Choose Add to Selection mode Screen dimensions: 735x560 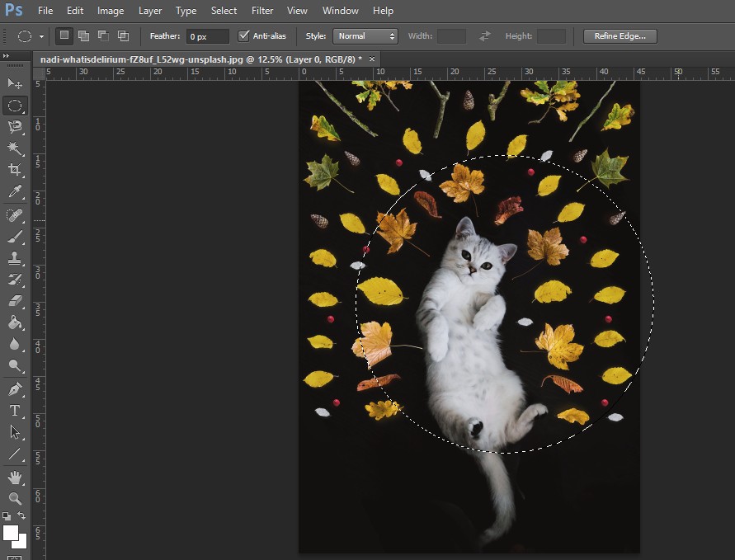pos(84,36)
